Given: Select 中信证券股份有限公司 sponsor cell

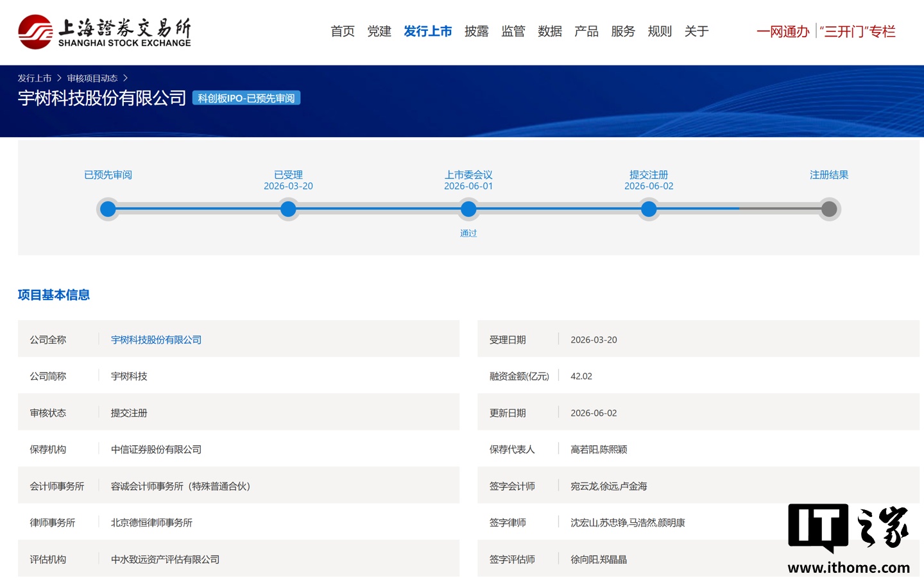Looking at the screenshot, I should (156, 450).
